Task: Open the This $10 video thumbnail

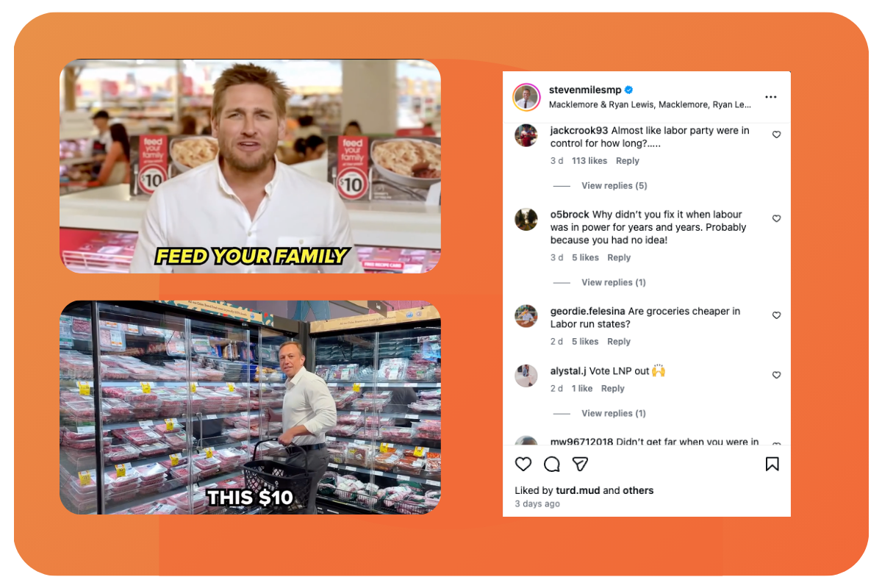Action: pyautogui.click(x=250, y=407)
